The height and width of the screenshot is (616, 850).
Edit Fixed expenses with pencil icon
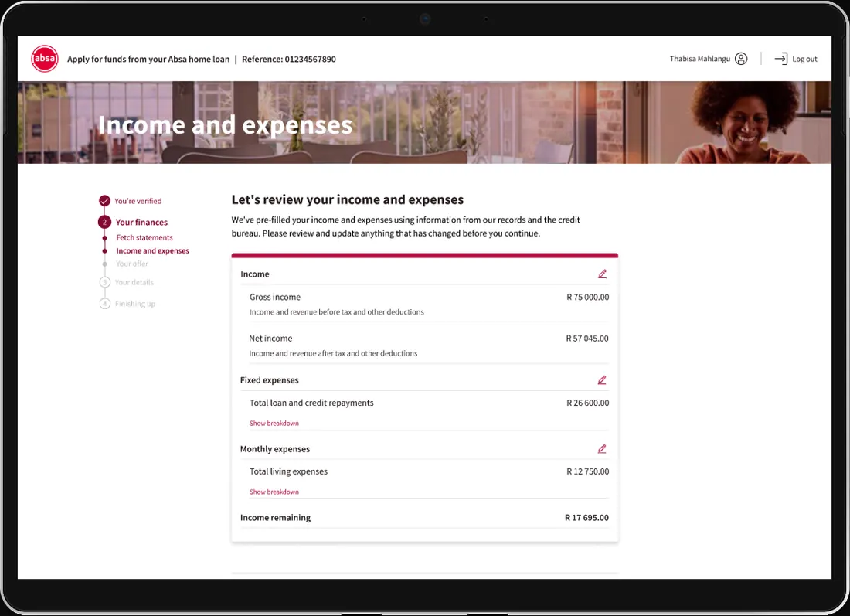click(x=602, y=380)
